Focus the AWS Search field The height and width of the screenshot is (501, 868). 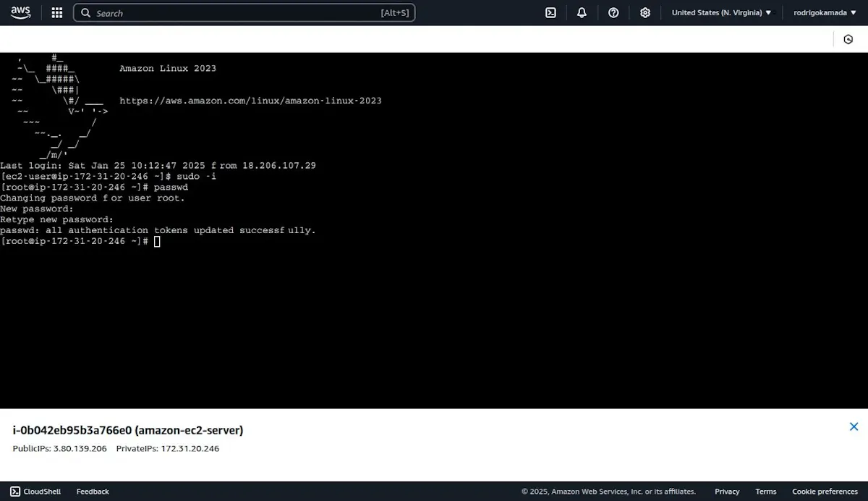244,13
